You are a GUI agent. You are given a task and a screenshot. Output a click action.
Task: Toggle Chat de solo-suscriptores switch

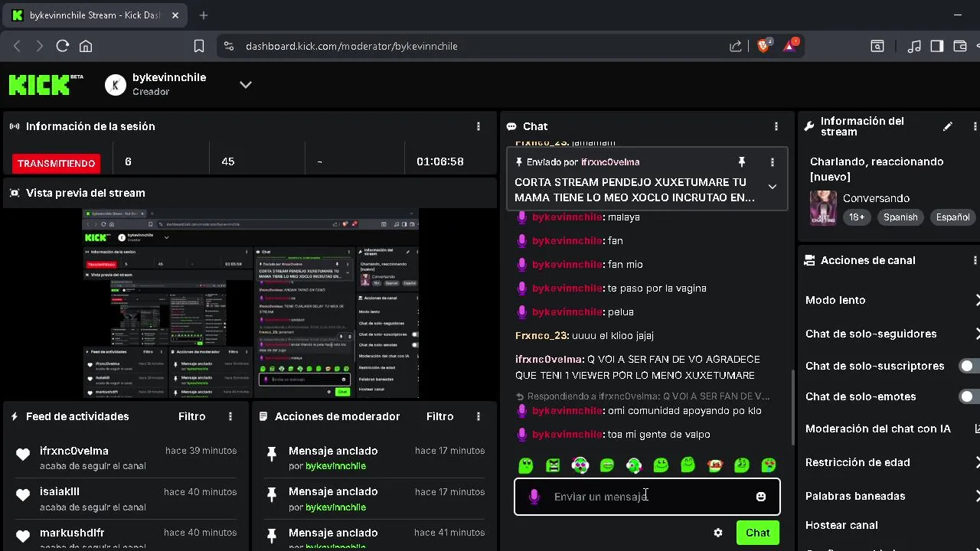(969, 366)
